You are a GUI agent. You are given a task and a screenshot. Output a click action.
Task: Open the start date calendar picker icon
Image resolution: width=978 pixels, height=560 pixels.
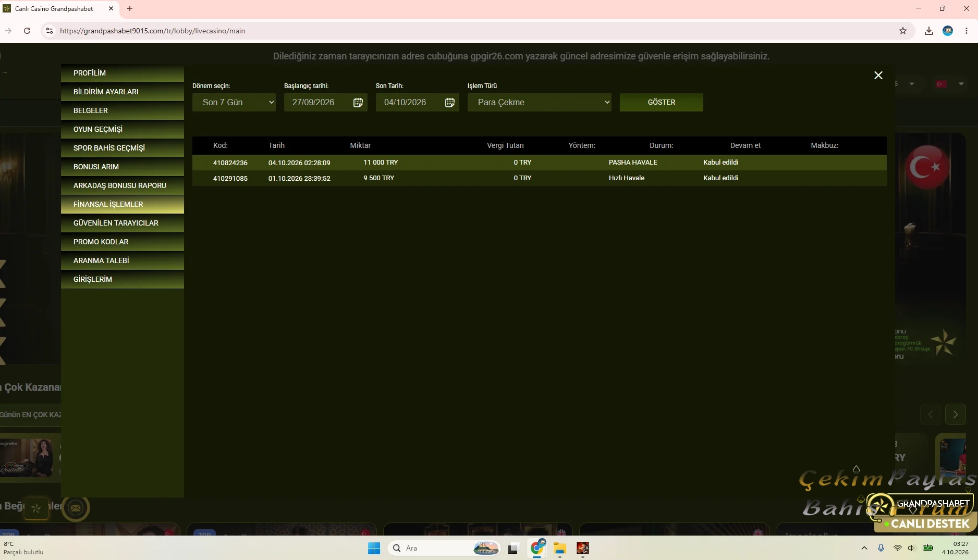[358, 103]
